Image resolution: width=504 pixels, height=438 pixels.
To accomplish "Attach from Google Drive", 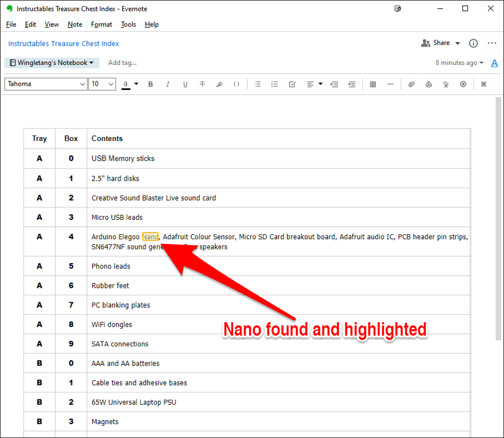I will (428, 84).
